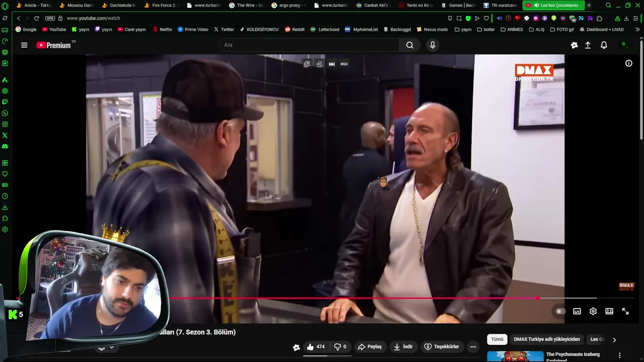Open the sidebar Discord icon

[x=5, y=146]
